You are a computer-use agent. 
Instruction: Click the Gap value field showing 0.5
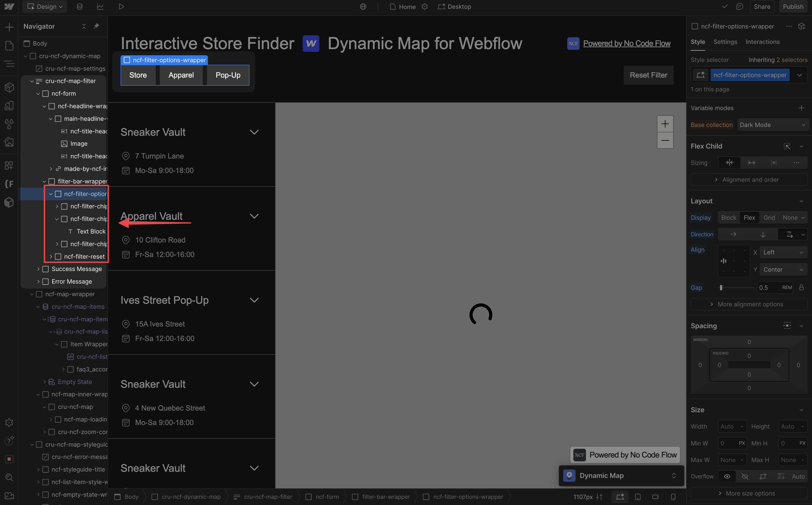pyautogui.click(x=769, y=288)
